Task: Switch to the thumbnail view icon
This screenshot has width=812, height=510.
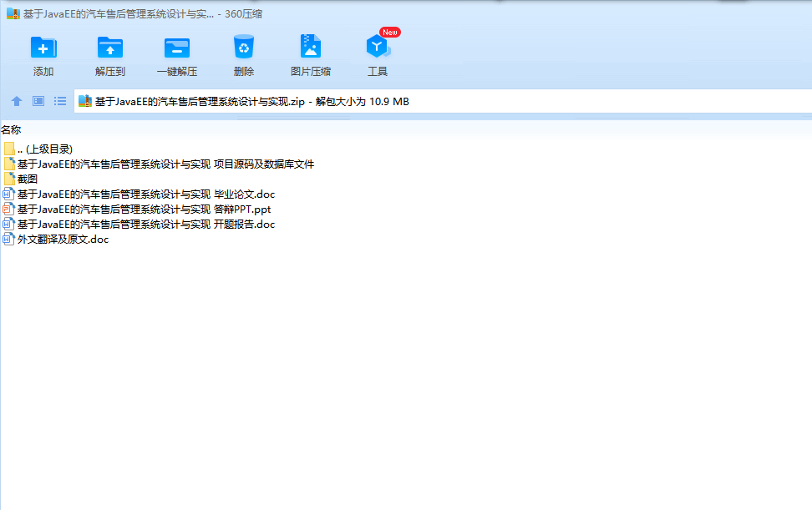Action: (38, 101)
